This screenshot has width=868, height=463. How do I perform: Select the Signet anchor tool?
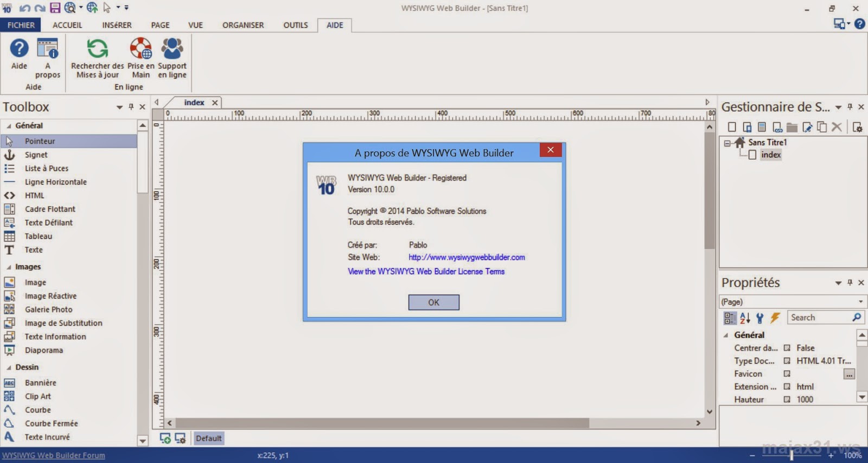(x=69, y=155)
